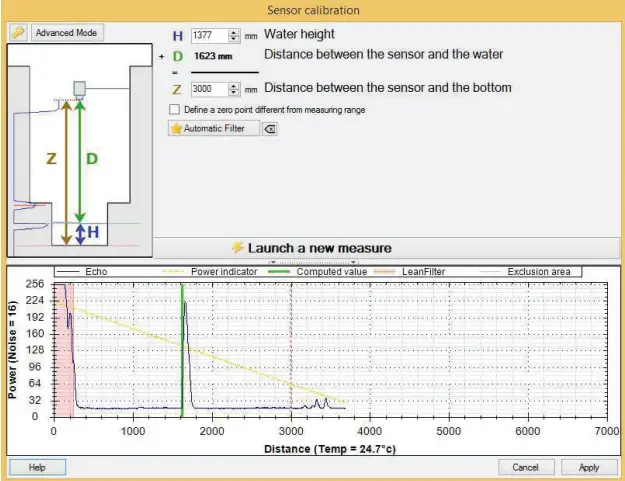This screenshot has width=625, height=481.
Task: Enable 'Define a zero point different' checkbox
Action: coord(174,110)
